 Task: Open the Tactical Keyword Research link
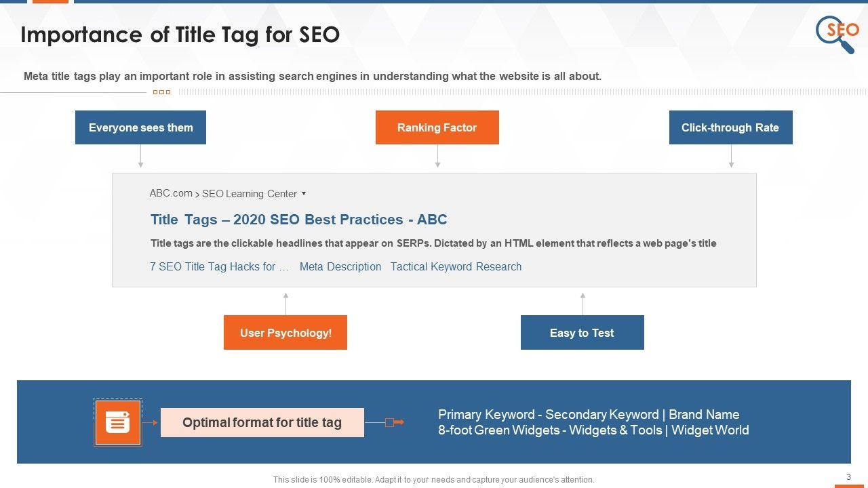456,267
